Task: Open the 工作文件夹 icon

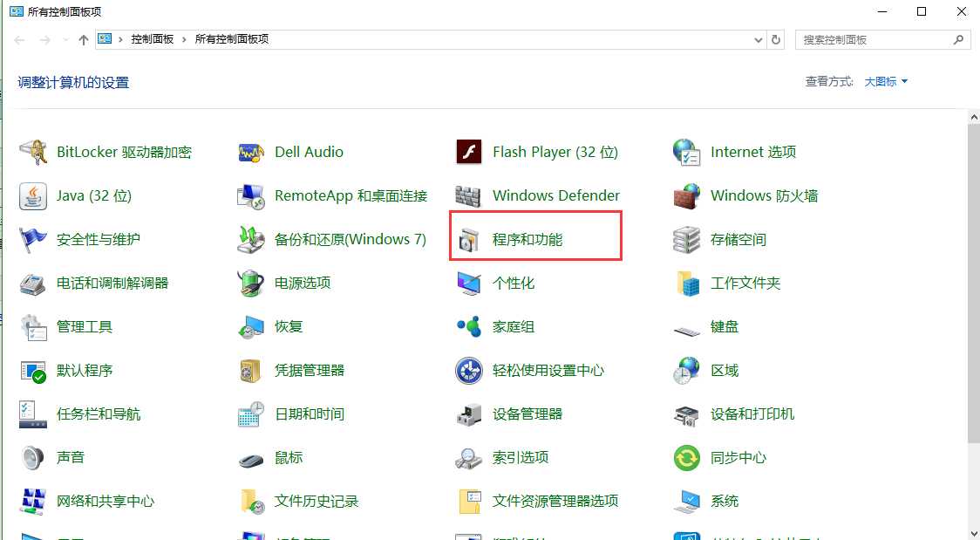Action: [687, 284]
